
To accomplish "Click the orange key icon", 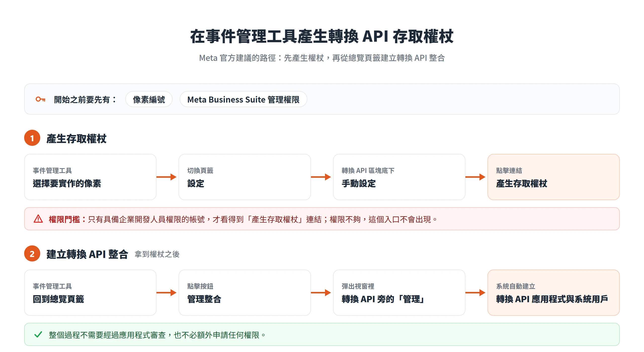I will 40,99.
